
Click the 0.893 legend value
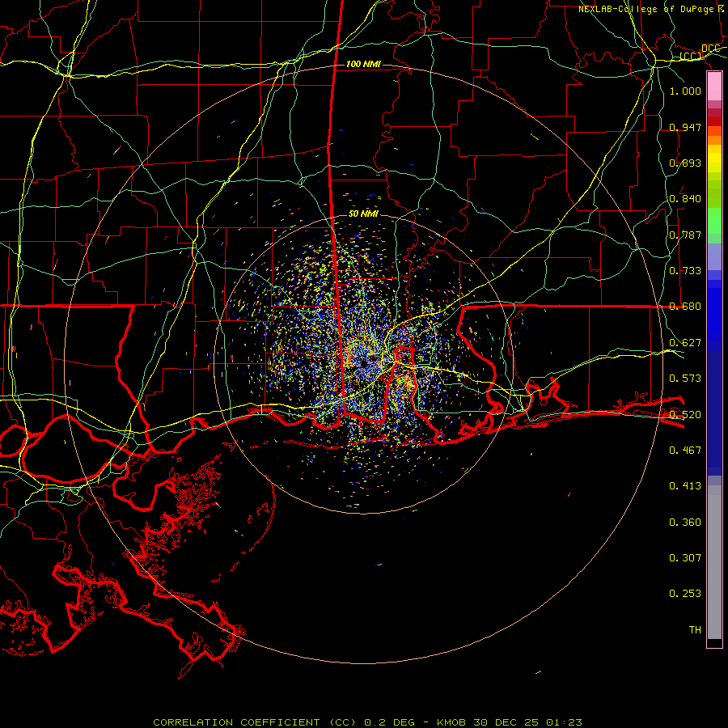[685, 163]
